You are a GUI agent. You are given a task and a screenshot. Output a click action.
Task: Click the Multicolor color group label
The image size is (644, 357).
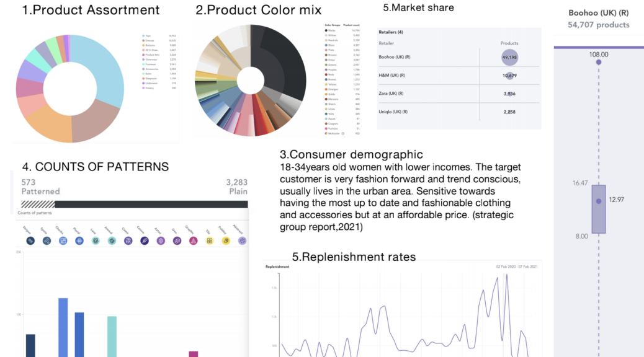(x=334, y=133)
